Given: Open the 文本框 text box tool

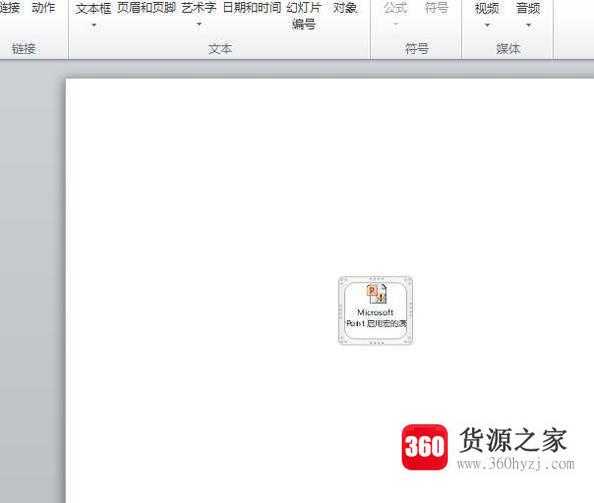Looking at the screenshot, I should click(93, 8).
